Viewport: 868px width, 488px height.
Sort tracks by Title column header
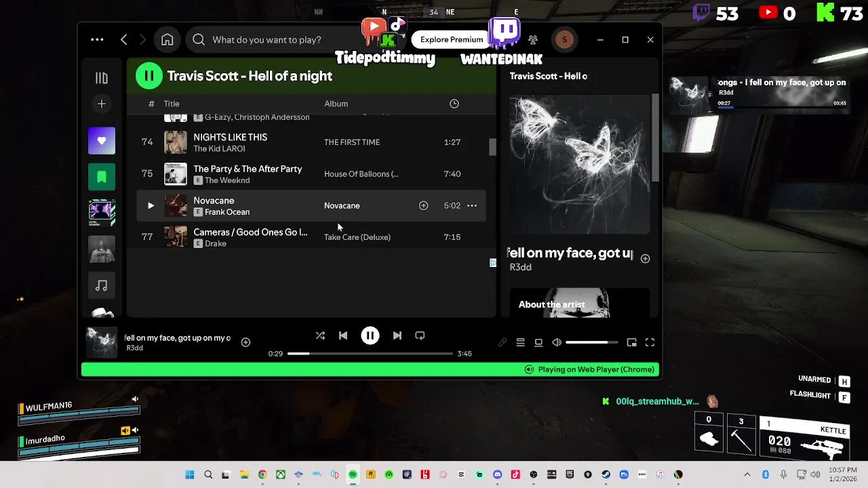pos(172,104)
